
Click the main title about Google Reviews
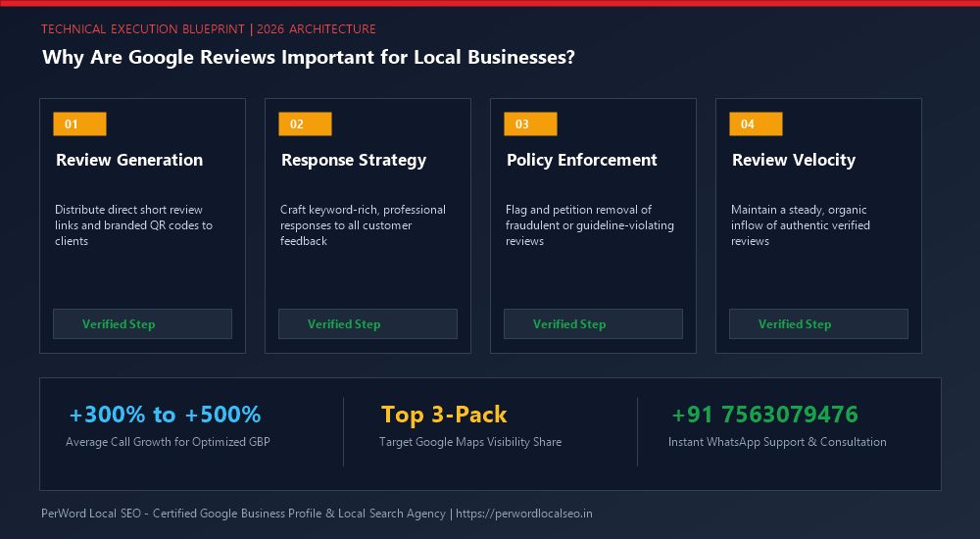[x=309, y=58]
